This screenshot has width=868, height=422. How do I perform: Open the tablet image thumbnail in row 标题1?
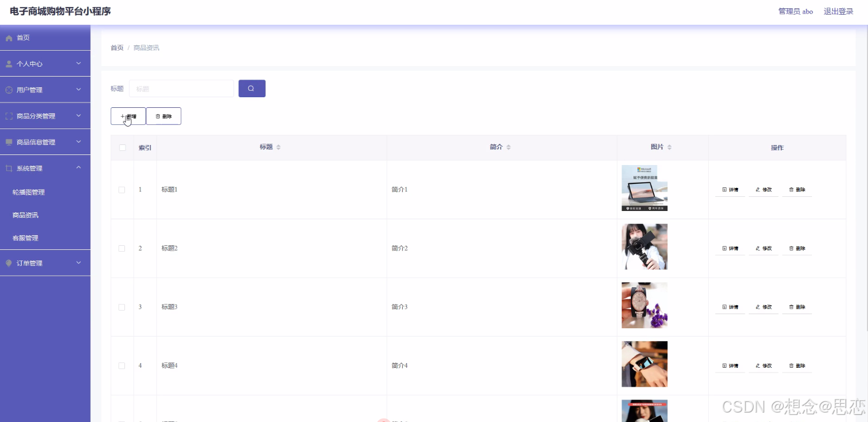(x=645, y=188)
